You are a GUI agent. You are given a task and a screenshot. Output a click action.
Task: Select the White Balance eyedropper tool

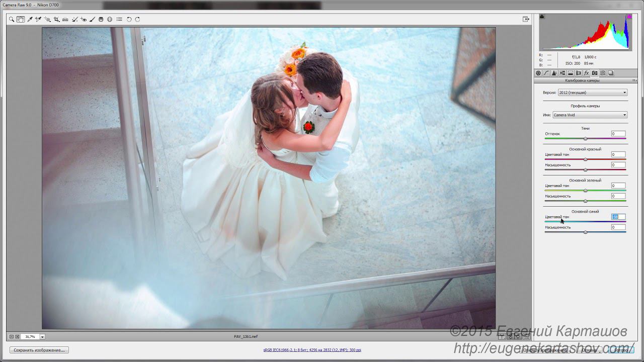pos(30,19)
